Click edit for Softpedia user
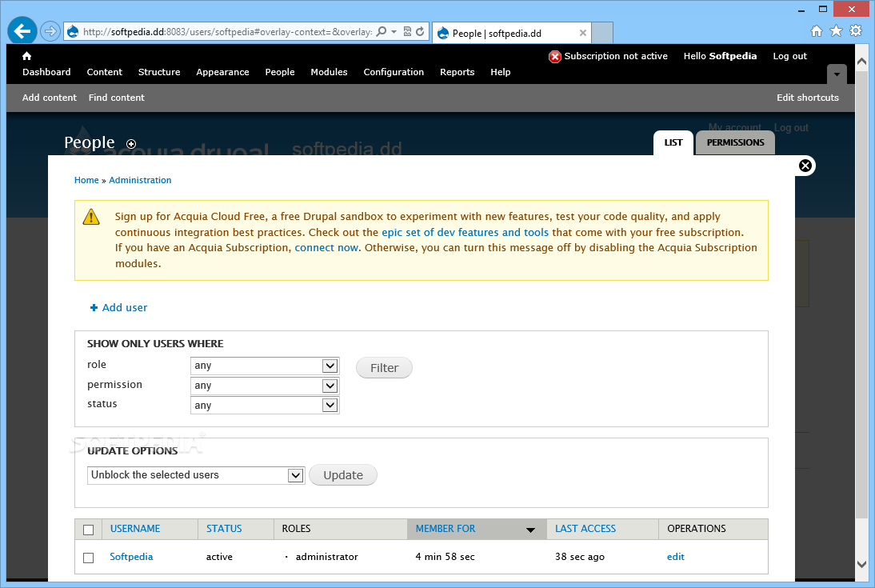This screenshot has width=875, height=588. point(675,557)
